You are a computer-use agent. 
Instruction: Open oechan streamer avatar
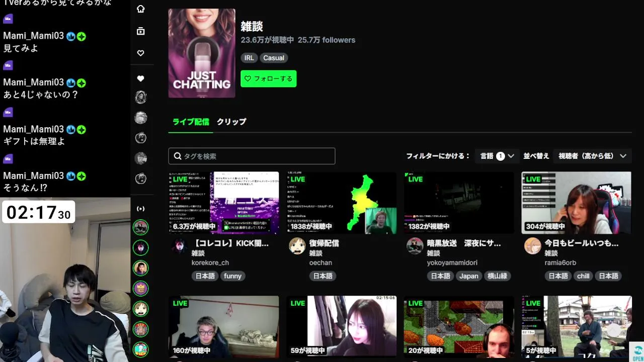[297, 246]
